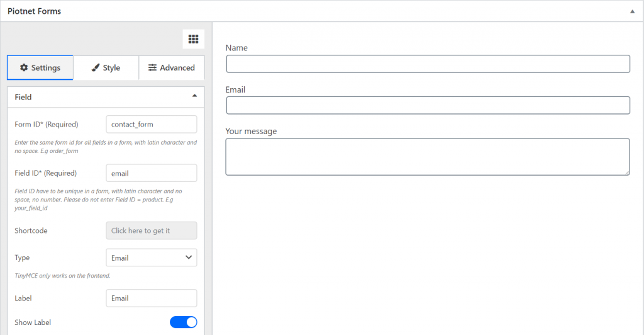Select the Settings tab
644x335 pixels.
(40, 67)
